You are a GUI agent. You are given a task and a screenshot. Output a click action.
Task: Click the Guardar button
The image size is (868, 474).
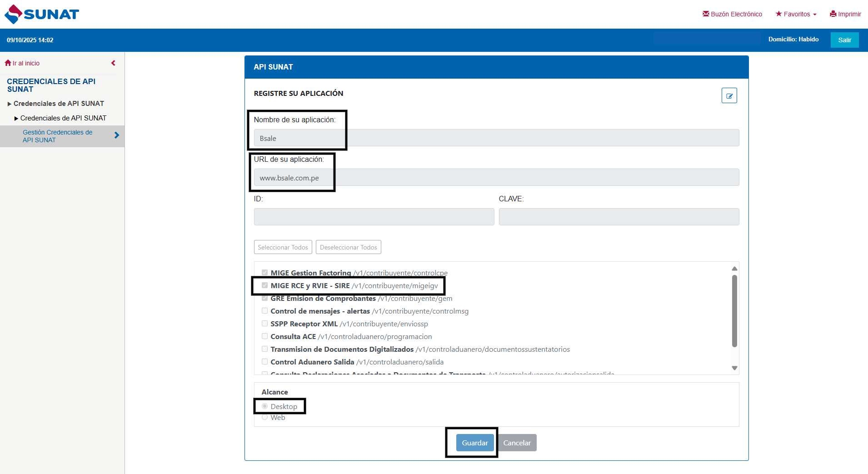coord(474,443)
